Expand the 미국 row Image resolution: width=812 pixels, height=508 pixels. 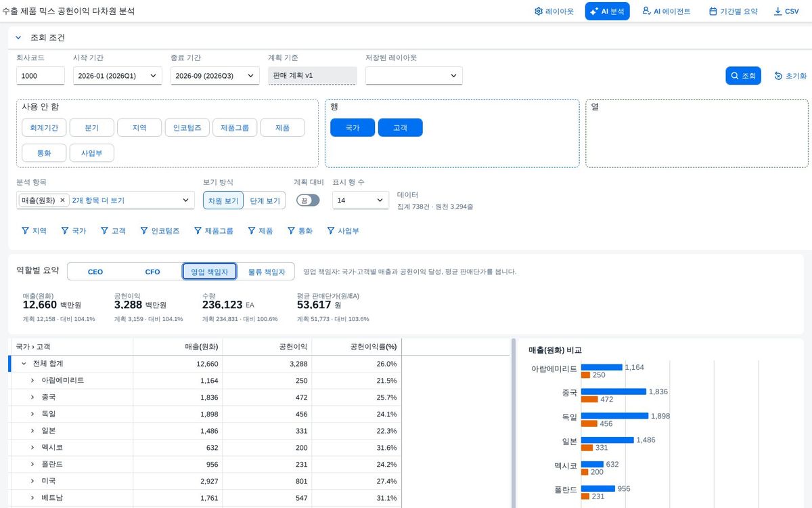point(32,481)
